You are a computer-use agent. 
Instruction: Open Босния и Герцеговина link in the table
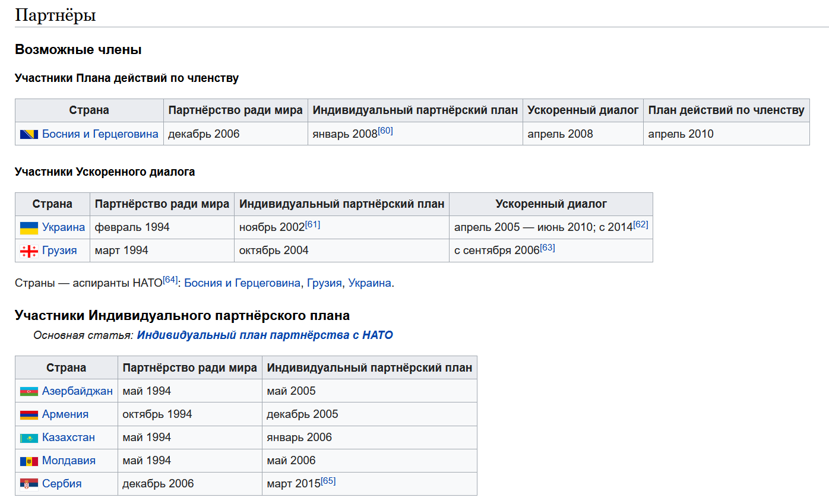point(100,134)
